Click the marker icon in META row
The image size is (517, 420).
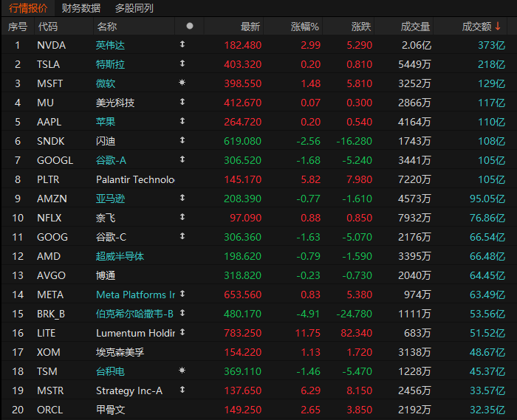pyautogui.click(x=182, y=294)
